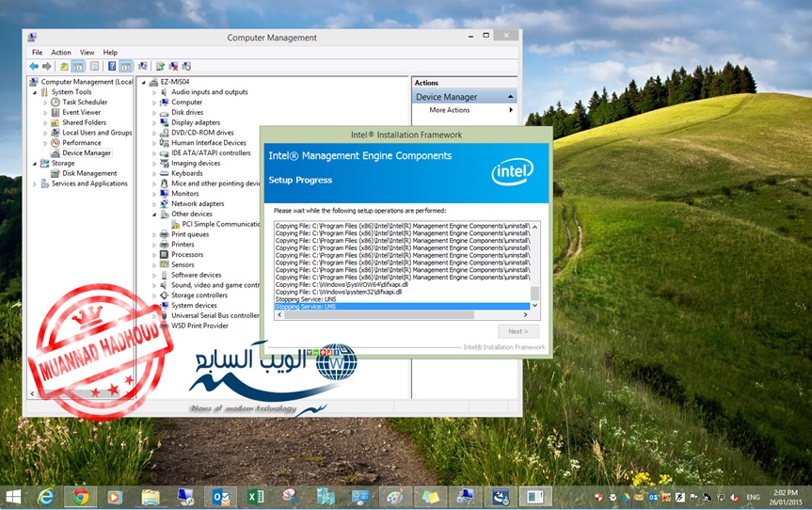The height and width of the screenshot is (510, 812).
Task: Select PCI Simple Communications device entry
Action: point(221,224)
